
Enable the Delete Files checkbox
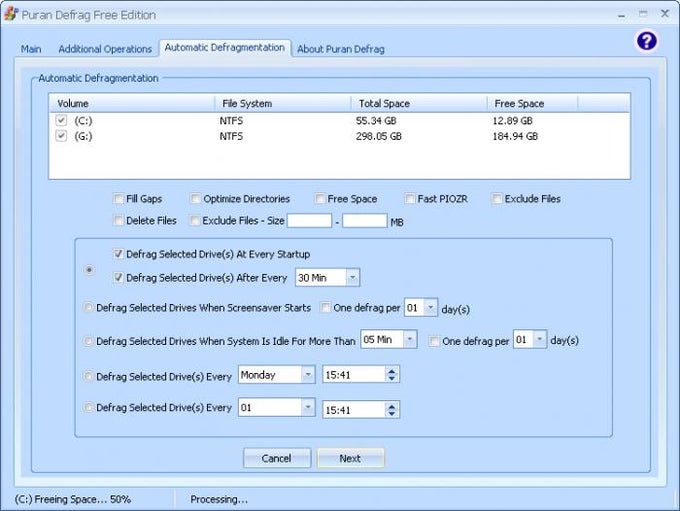pos(118,220)
